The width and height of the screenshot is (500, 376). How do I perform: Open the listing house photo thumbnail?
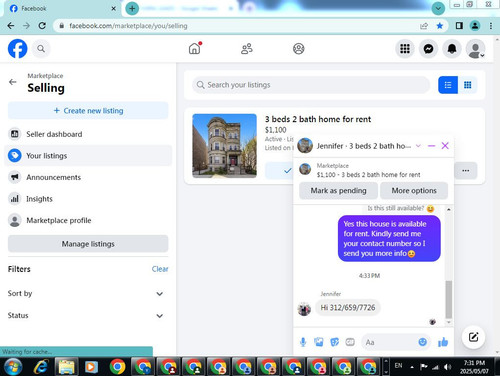pos(224,146)
